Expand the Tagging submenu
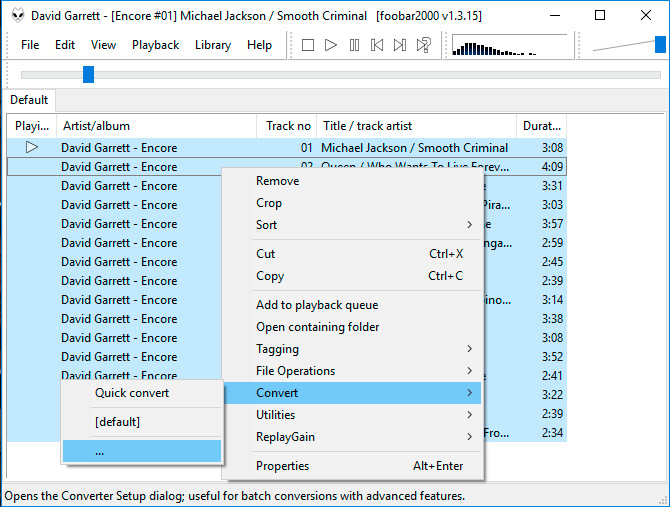 (x=353, y=349)
